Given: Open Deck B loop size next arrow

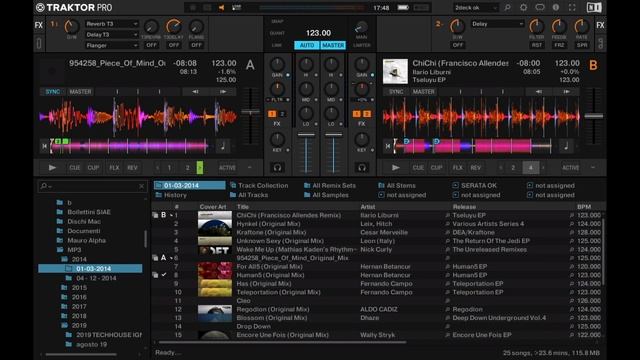Looking at the screenshot, I should (543, 168).
